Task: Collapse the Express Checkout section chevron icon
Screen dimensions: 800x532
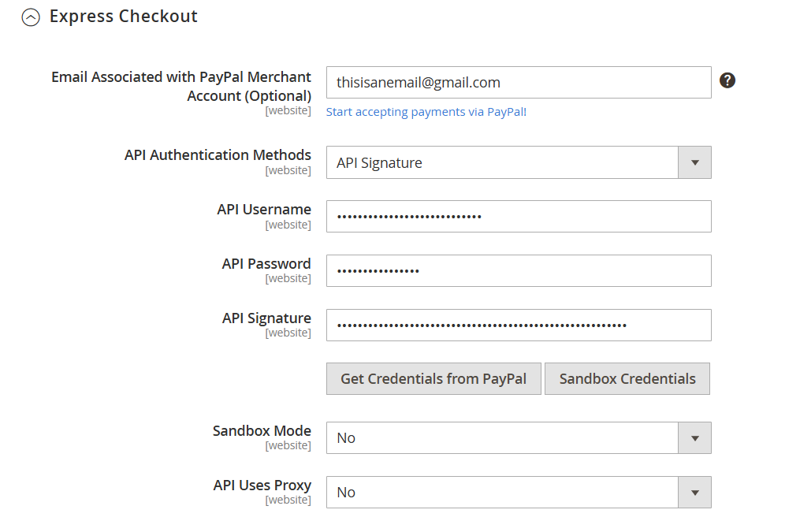Action: (x=31, y=17)
